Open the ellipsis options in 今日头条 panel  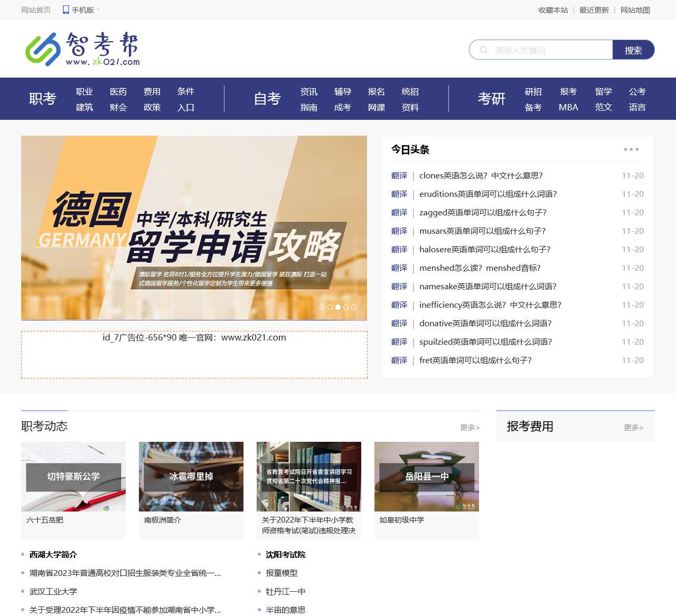[x=631, y=149]
